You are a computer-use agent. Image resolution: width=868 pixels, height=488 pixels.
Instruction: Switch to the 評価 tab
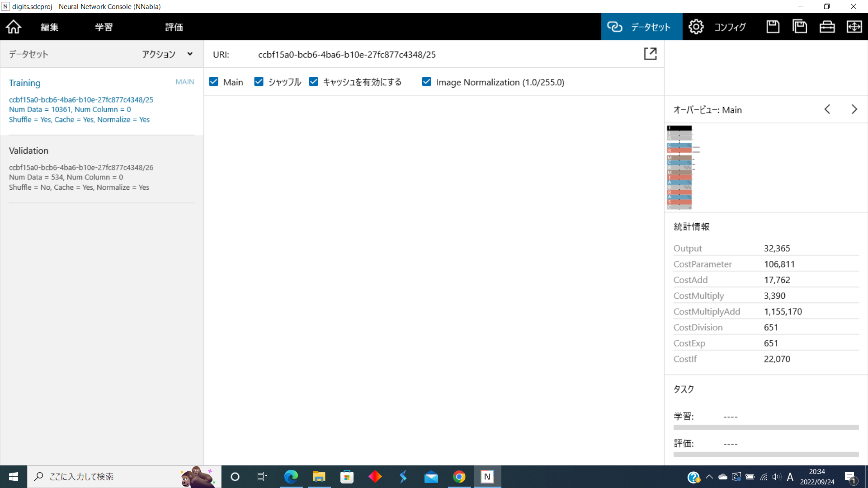pyautogui.click(x=174, y=27)
